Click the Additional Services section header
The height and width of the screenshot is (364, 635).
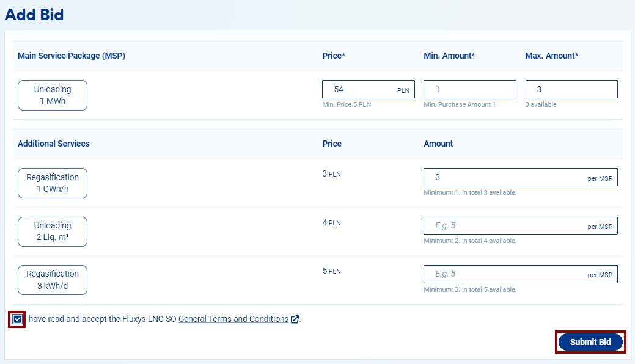pos(54,144)
